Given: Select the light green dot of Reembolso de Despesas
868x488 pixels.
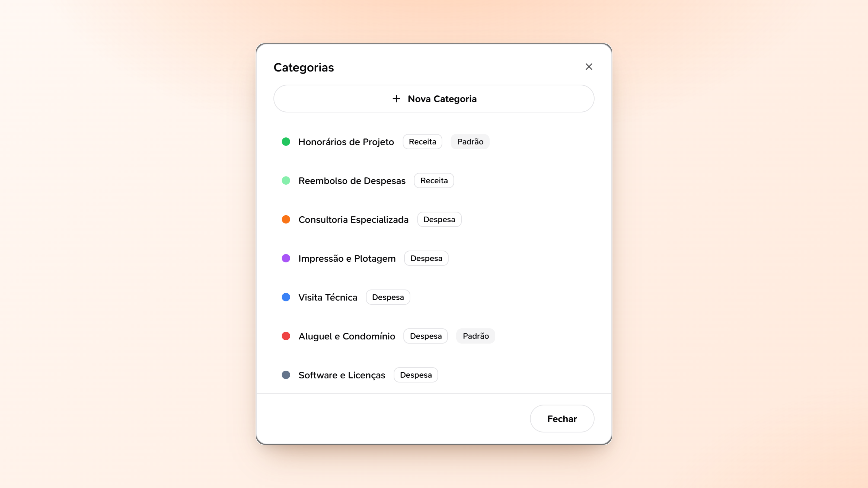Looking at the screenshot, I should tap(286, 181).
